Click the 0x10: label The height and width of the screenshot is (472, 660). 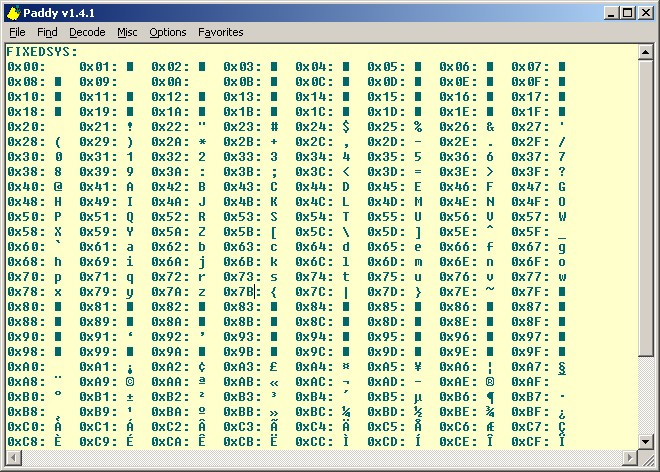click(26, 97)
